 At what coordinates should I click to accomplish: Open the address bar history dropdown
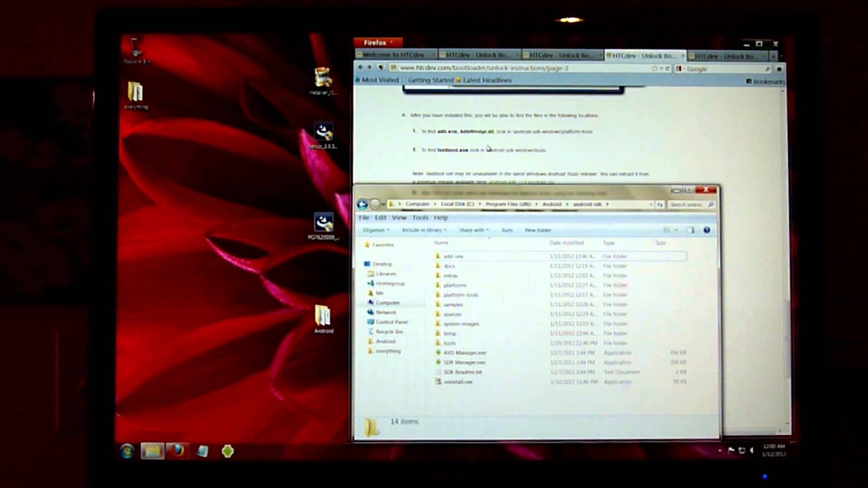click(x=650, y=204)
